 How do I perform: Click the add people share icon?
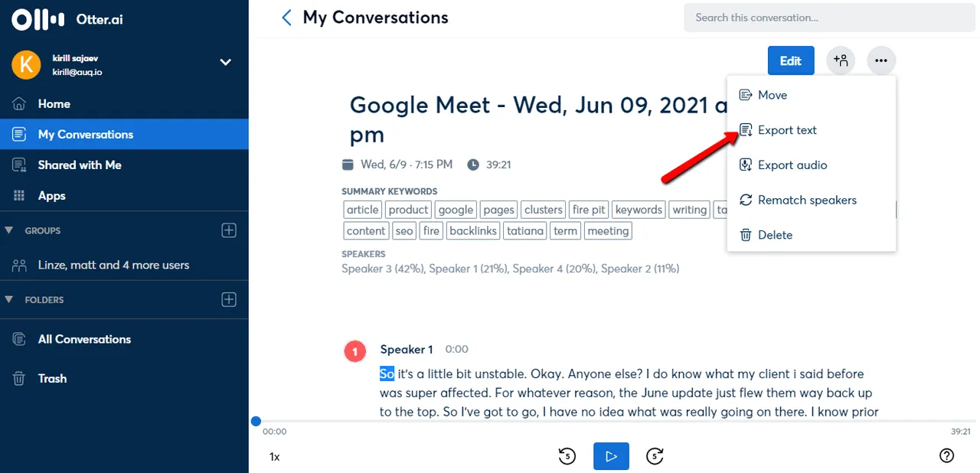[841, 60]
